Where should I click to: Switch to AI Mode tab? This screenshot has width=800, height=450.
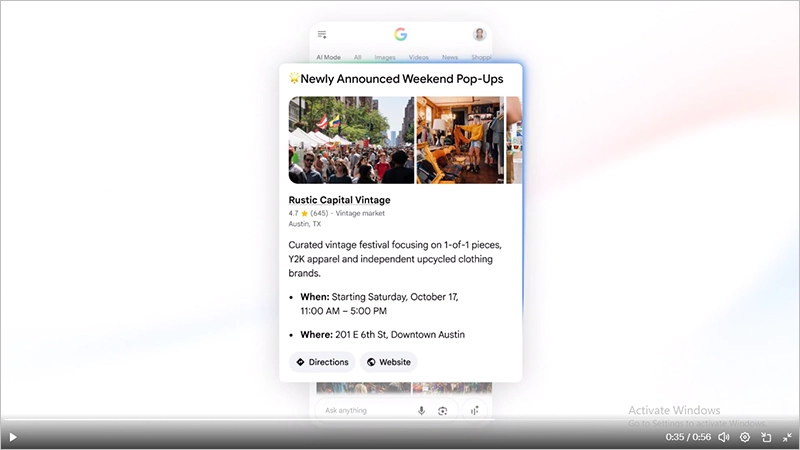328,57
